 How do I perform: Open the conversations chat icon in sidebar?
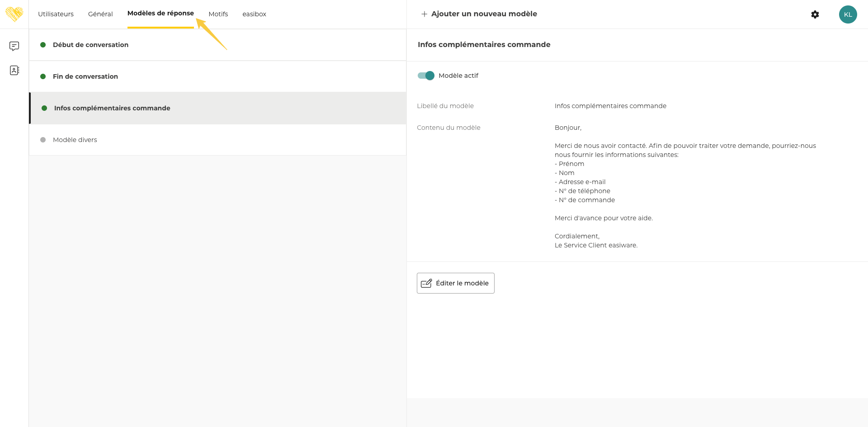(14, 46)
